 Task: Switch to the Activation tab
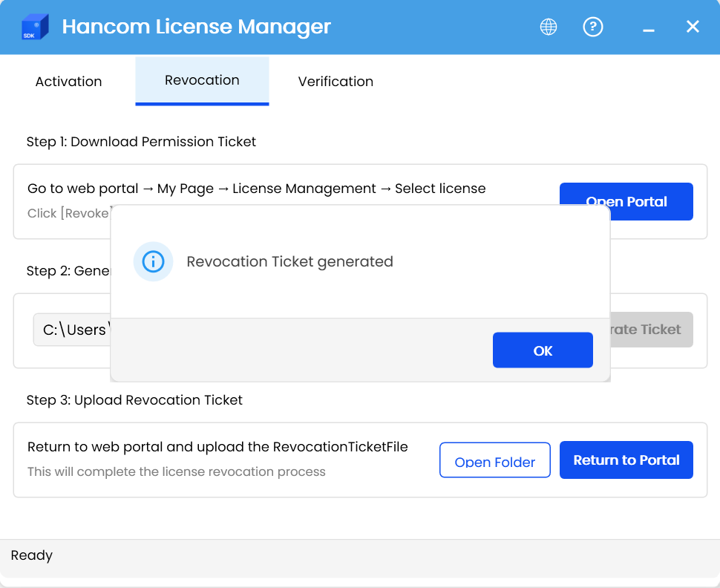(x=68, y=82)
